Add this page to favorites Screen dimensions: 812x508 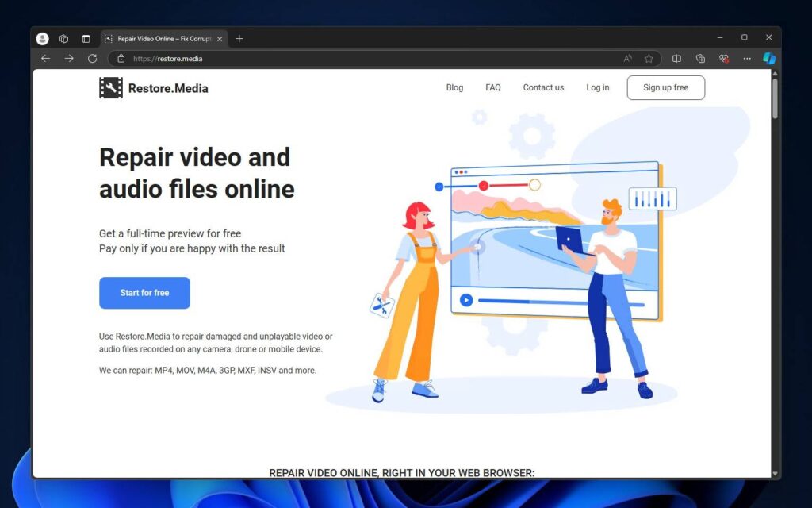click(x=649, y=58)
